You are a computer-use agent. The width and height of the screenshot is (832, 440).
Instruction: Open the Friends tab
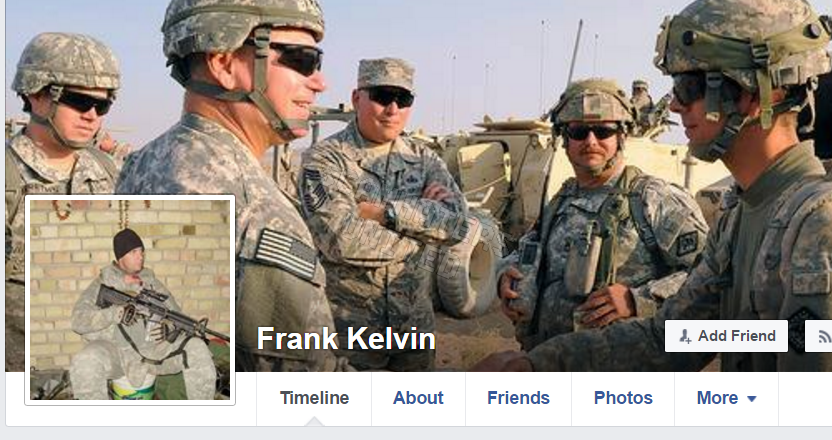coord(518,398)
